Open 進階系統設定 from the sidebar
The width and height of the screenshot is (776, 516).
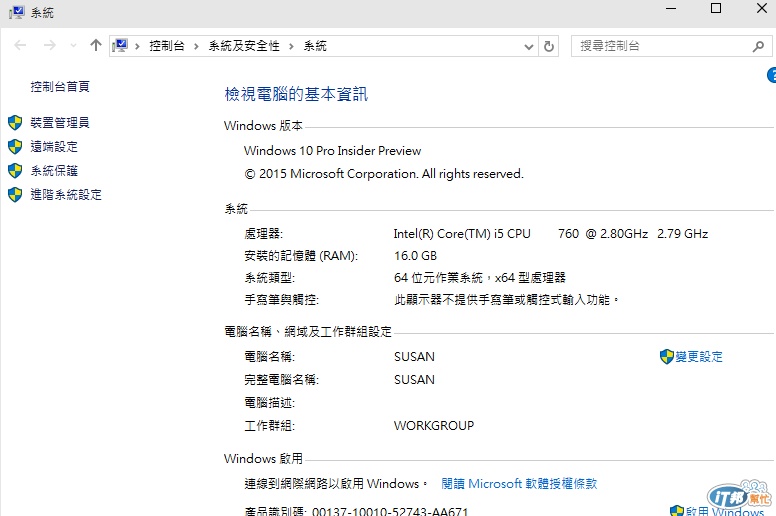pyautogui.click(x=66, y=194)
